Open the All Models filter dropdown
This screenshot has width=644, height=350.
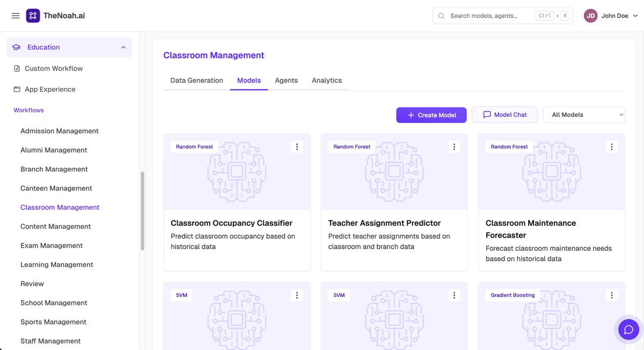(584, 115)
